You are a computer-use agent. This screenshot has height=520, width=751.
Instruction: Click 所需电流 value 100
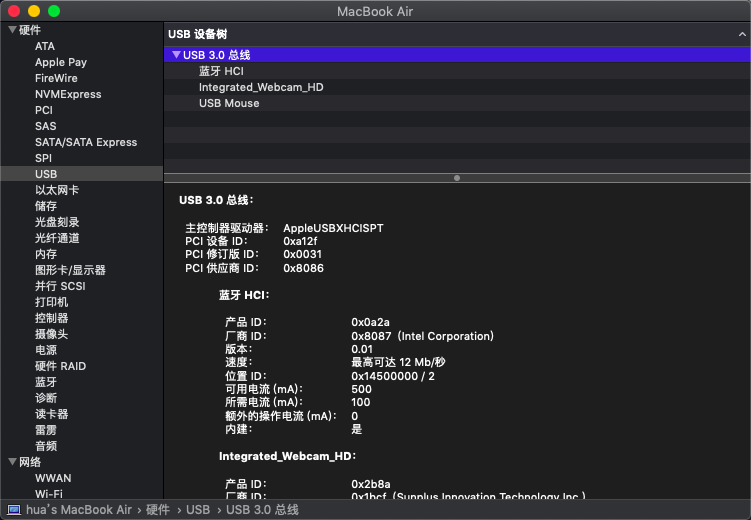pyautogui.click(x=360, y=403)
